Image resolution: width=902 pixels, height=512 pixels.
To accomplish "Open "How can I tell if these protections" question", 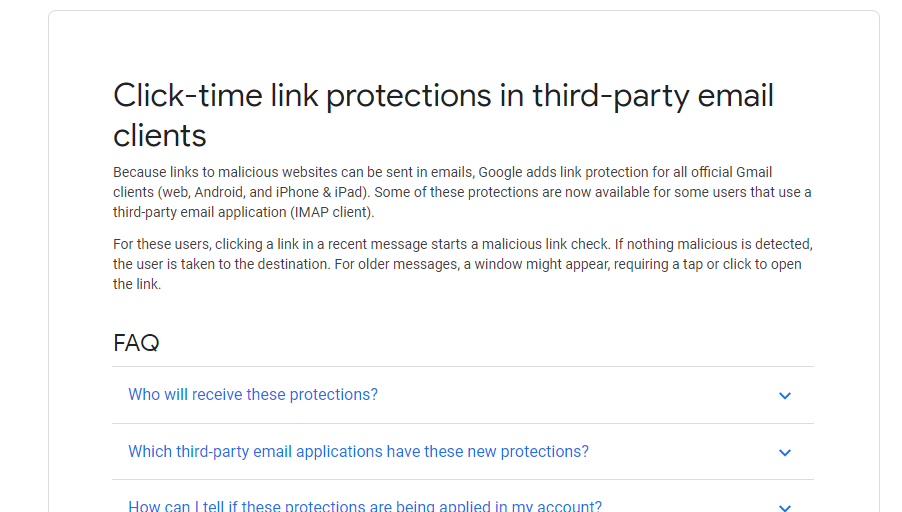I will 365,506.
